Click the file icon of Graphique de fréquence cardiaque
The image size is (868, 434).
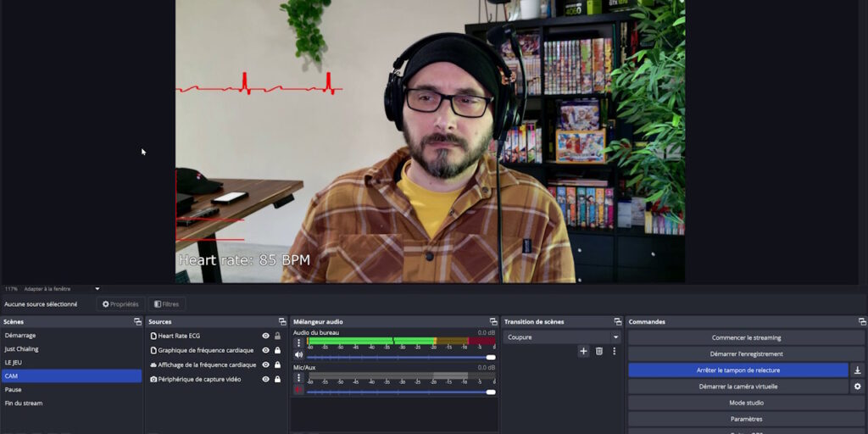(x=153, y=350)
